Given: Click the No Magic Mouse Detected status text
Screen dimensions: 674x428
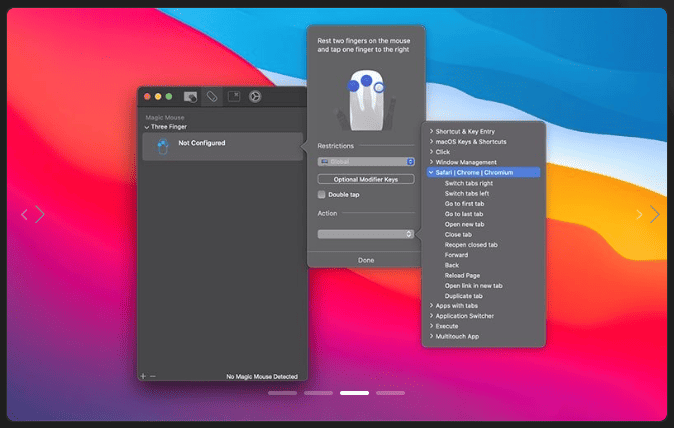Looking at the screenshot, I should click(262, 376).
